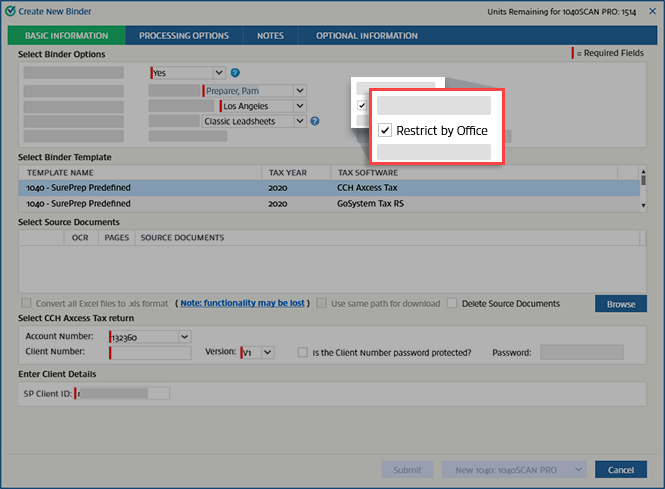Image resolution: width=665 pixels, height=489 pixels.
Task: Enable Delete Source Documents checkbox
Action: coord(453,303)
